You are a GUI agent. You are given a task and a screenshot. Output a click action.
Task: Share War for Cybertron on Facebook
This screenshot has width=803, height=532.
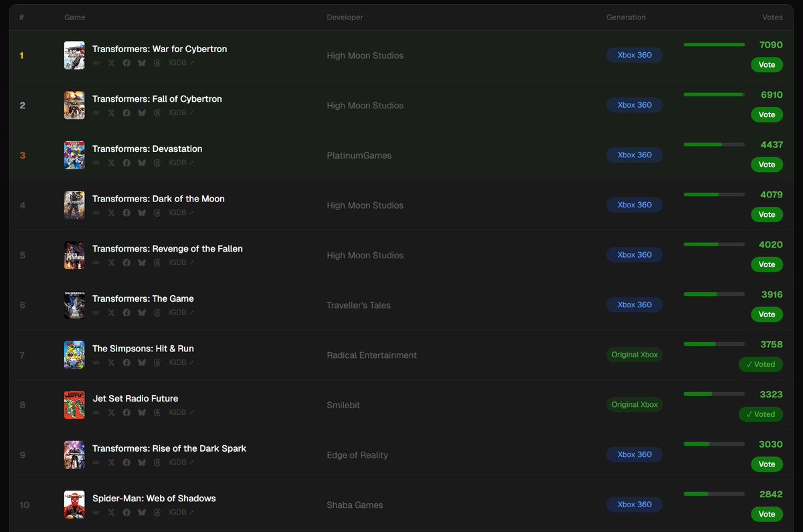click(126, 63)
